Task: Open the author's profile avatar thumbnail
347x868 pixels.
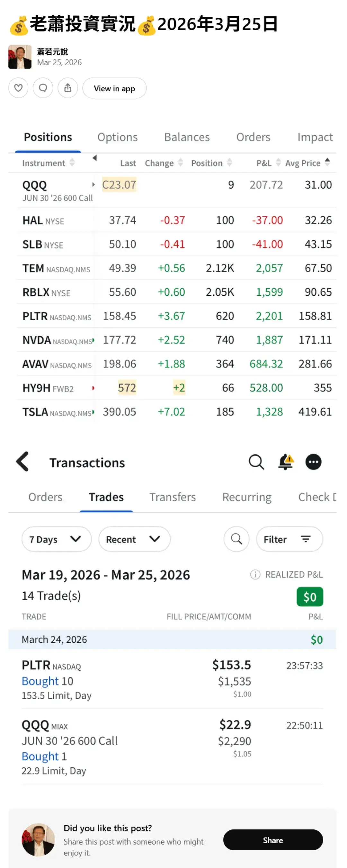Action: pos(20,57)
